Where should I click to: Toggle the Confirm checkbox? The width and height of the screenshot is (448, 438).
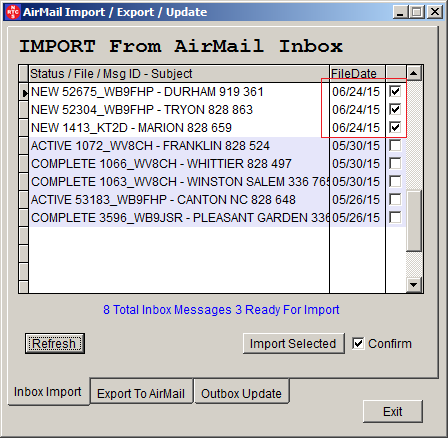click(358, 344)
